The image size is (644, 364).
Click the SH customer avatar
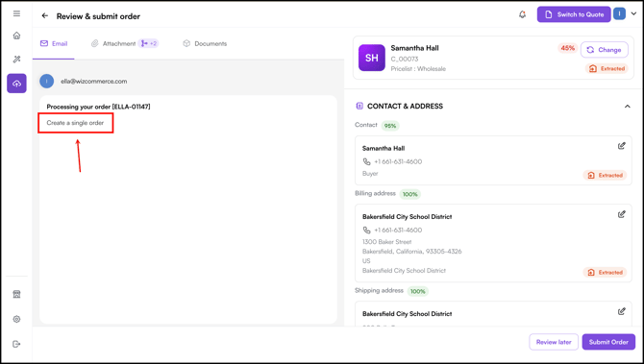[372, 58]
